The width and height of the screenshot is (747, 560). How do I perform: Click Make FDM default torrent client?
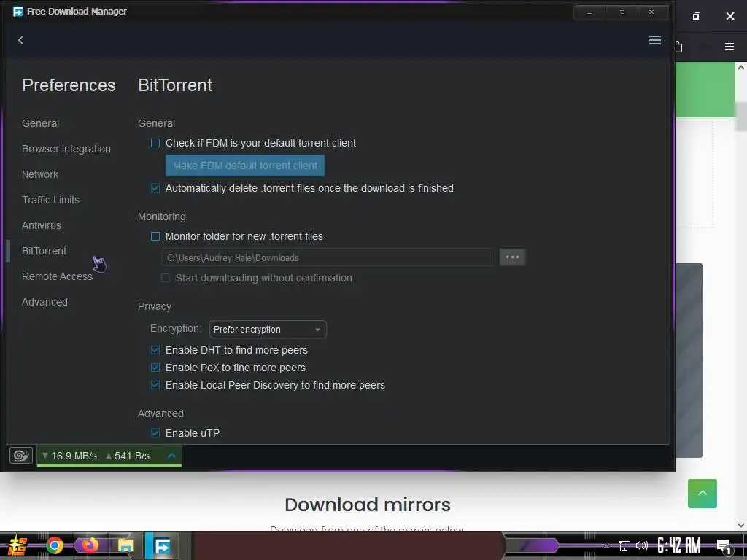click(245, 166)
